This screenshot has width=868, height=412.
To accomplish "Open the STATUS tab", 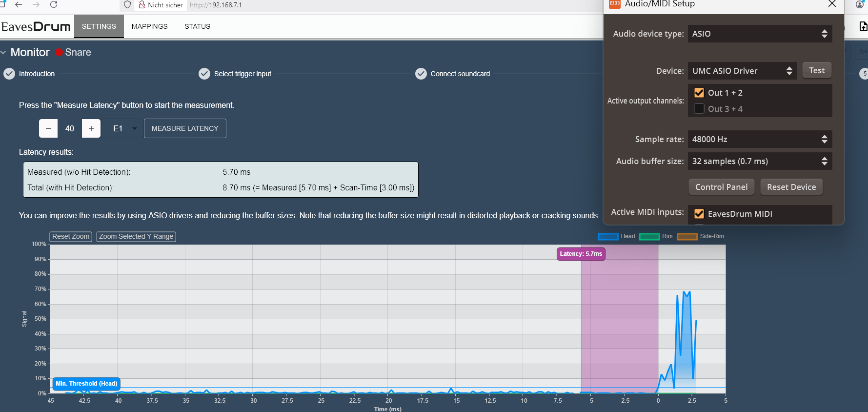I will pos(197,26).
